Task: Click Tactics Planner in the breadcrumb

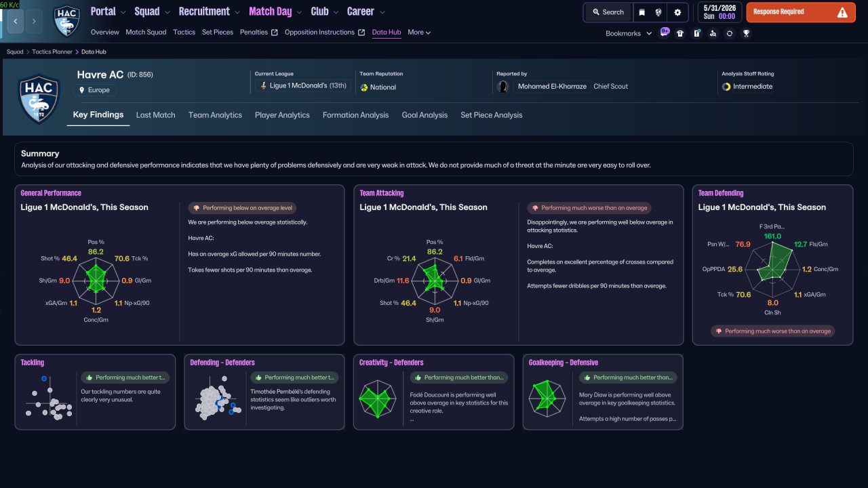Action: [53, 52]
